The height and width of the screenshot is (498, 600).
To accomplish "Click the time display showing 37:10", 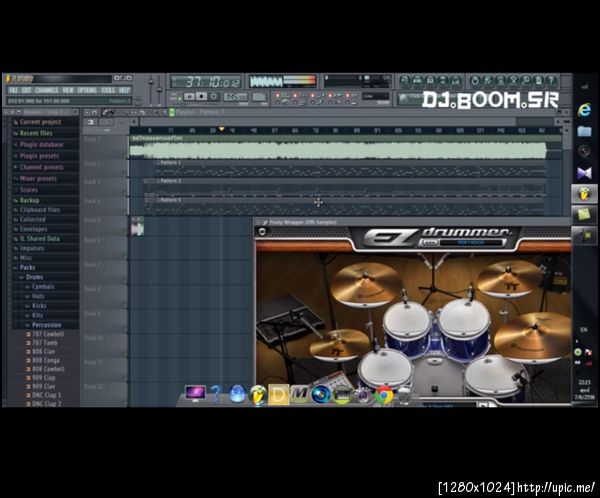I will pos(206,82).
